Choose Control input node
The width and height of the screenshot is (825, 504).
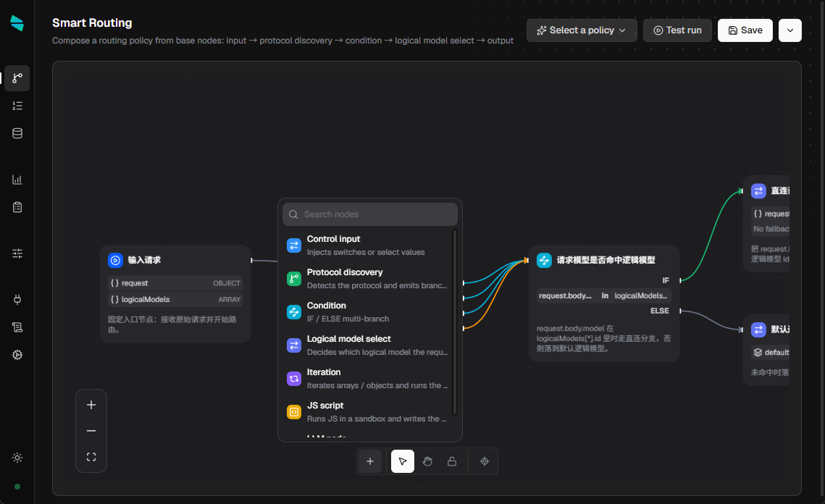[367, 245]
